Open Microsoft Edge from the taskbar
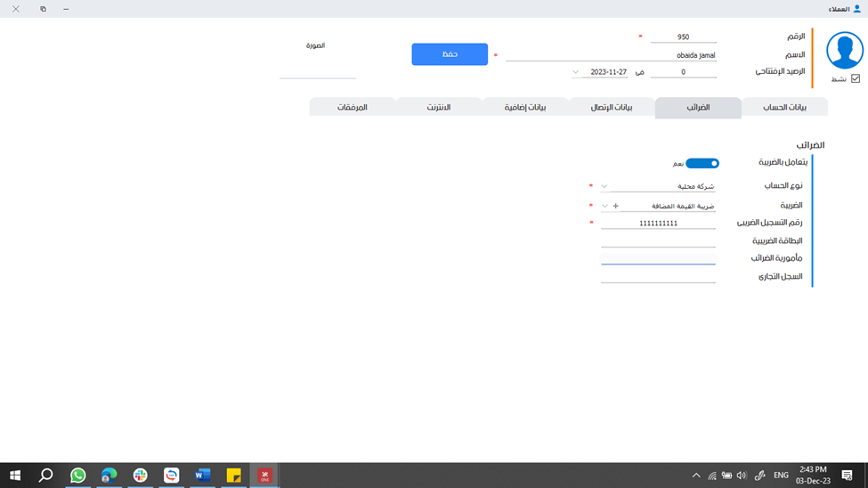 pos(109,476)
